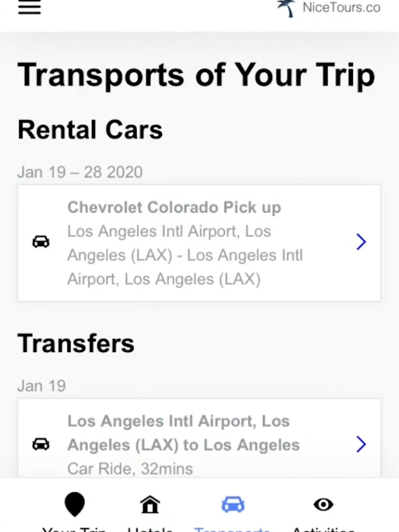Open the Chevrolet Colorado Pick up title
Screen dimensions: 399x532
(x=174, y=208)
